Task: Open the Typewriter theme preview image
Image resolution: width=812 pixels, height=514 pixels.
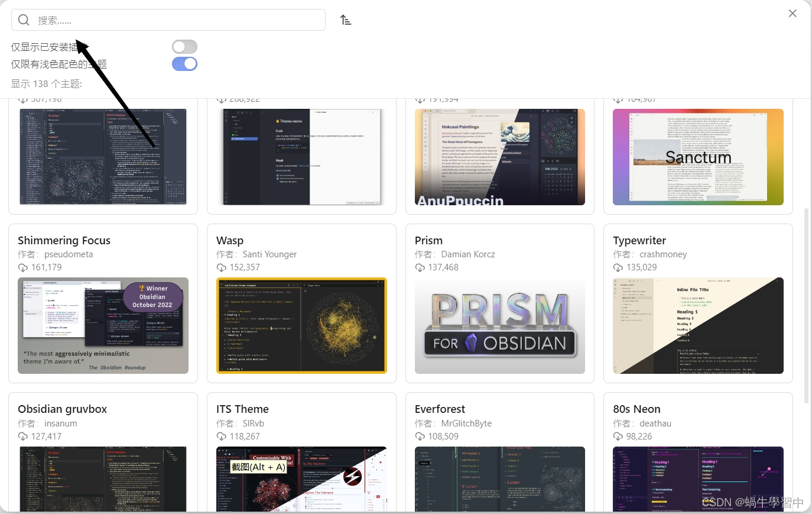Action: tap(698, 325)
